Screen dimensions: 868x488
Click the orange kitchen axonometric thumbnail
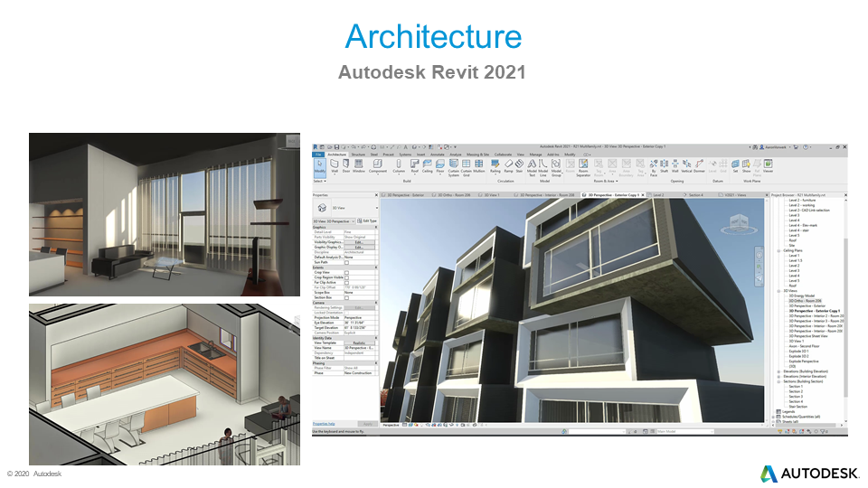click(165, 384)
